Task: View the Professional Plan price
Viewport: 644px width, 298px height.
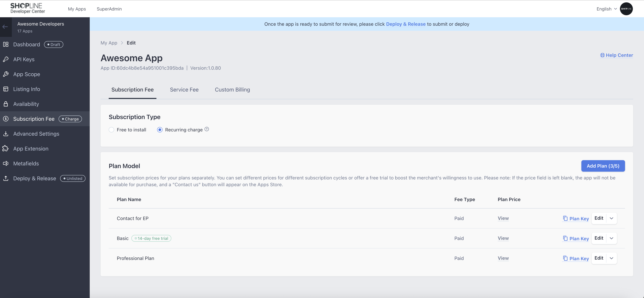Action: coord(503,258)
